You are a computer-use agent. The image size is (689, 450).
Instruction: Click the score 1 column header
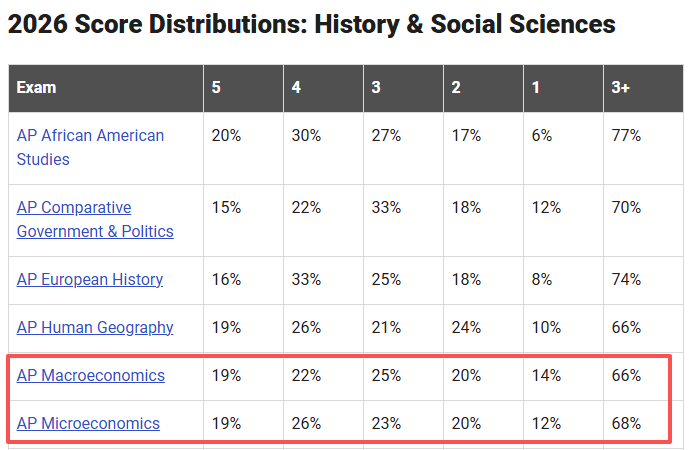(x=563, y=88)
